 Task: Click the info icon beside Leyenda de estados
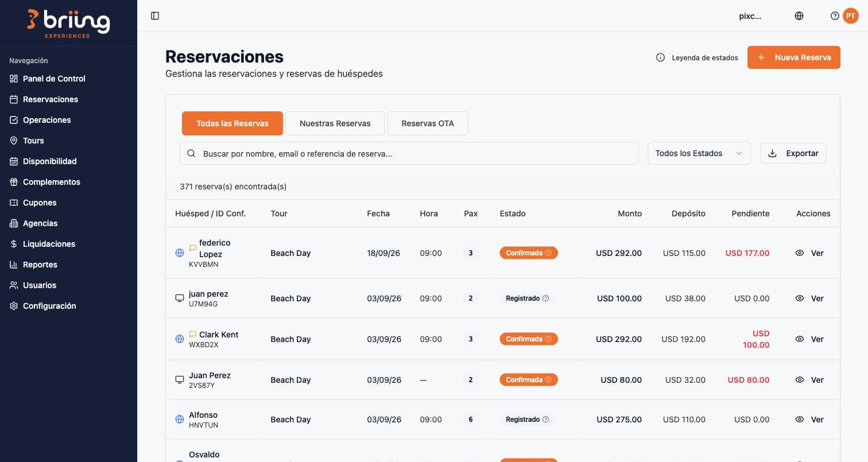click(x=661, y=57)
